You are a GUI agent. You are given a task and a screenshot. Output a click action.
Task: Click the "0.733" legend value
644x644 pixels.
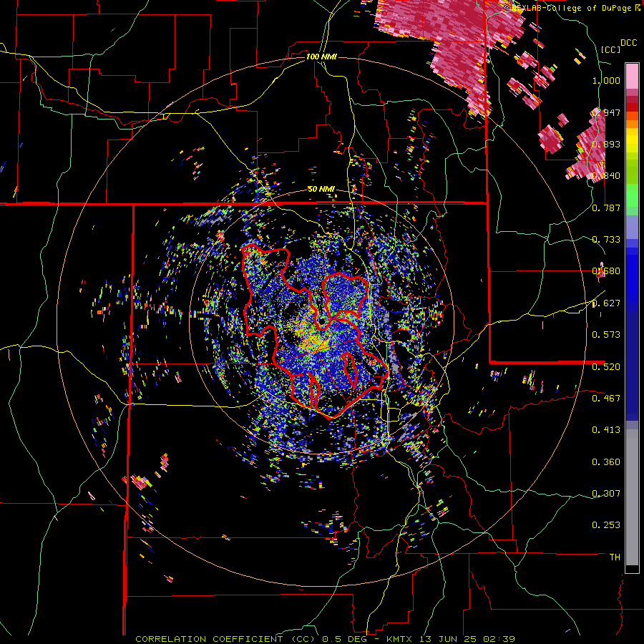606,240
